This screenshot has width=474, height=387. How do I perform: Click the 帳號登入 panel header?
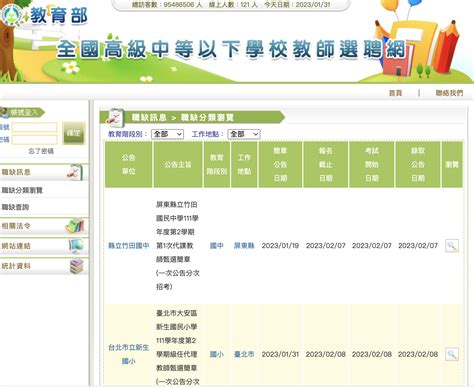point(22,113)
